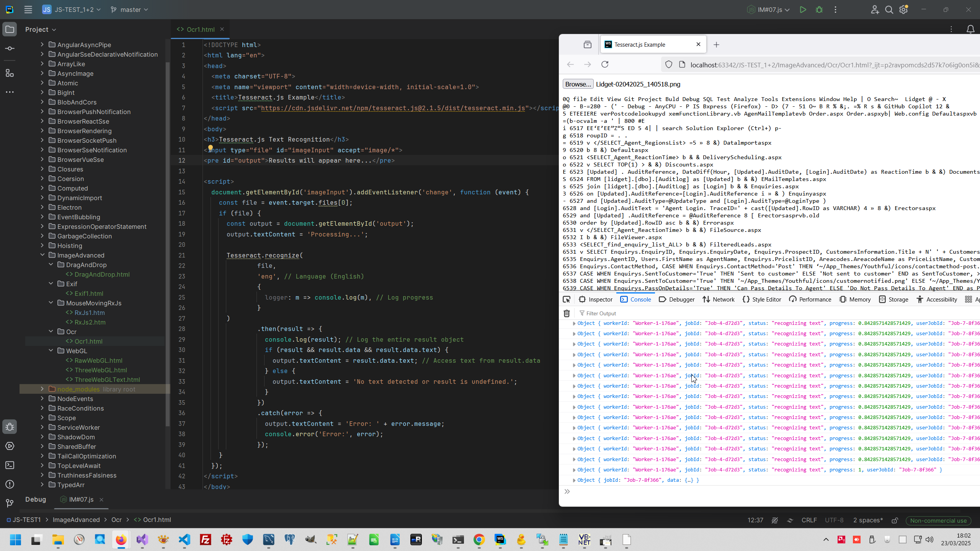Open the master branch dropdown
Viewport: 980px width, 551px height.
click(129, 10)
